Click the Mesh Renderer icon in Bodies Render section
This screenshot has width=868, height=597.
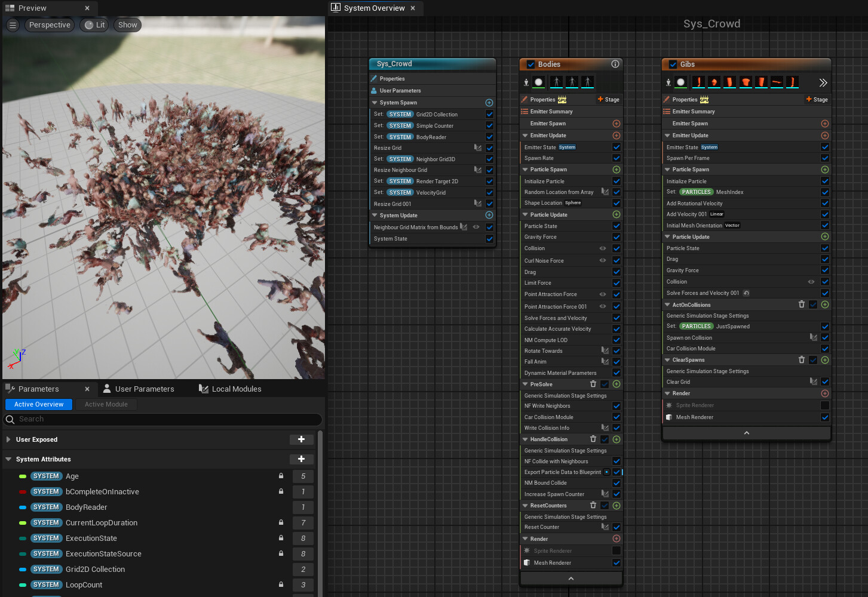pyautogui.click(x=527, y=562)
